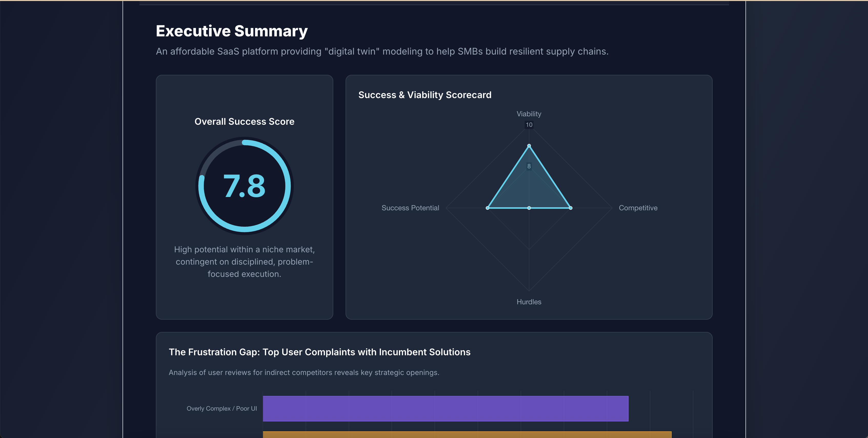
Task: Click the Viability data point on radar chart
Action: tap(529, 146)
